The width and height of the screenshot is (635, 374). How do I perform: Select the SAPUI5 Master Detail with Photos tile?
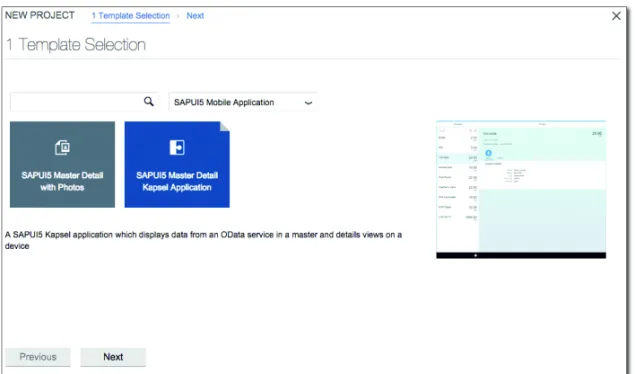[x=62, y=164]
